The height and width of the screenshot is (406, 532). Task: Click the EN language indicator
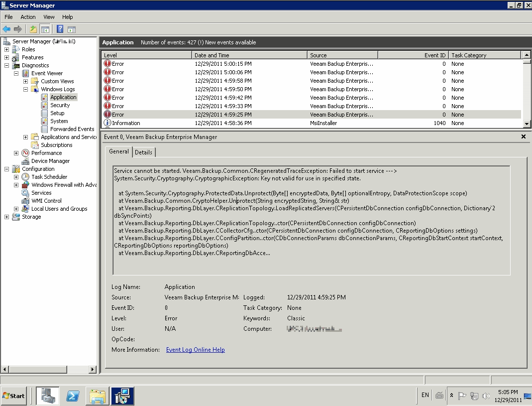(x=425, y=395)
